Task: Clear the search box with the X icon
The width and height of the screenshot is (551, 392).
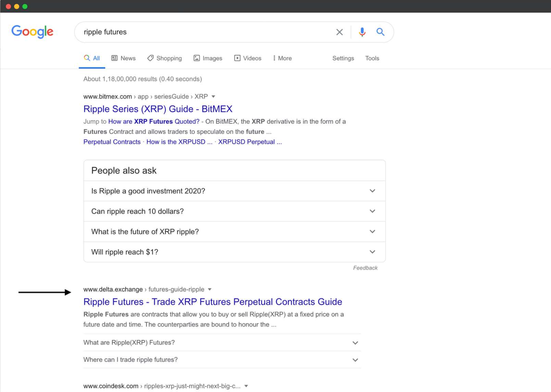Action: [x=339, y=32]
